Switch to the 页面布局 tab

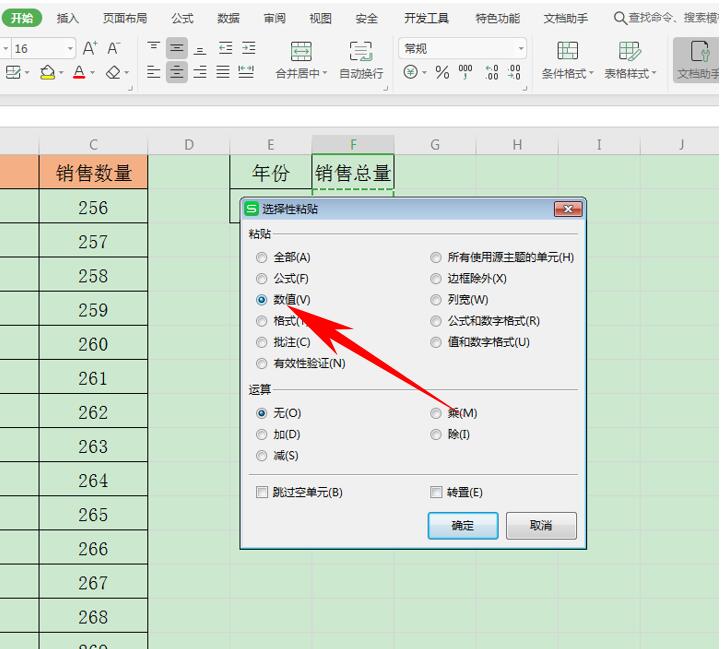pos(125,18)
